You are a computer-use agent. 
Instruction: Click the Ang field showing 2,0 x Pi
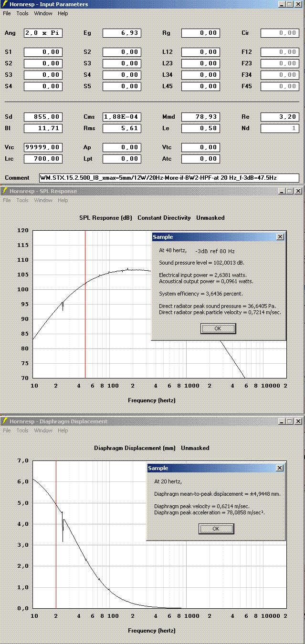(43, 33)
